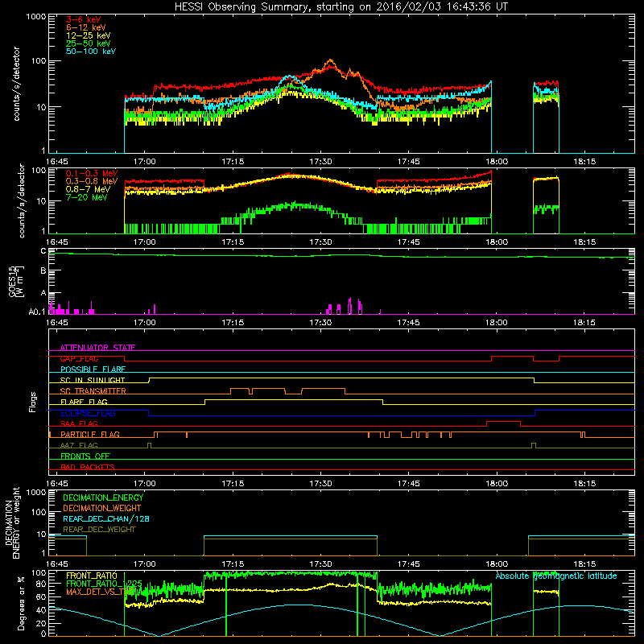Select the 17:45 tick label under Flags panel

(x=409, y=484)
